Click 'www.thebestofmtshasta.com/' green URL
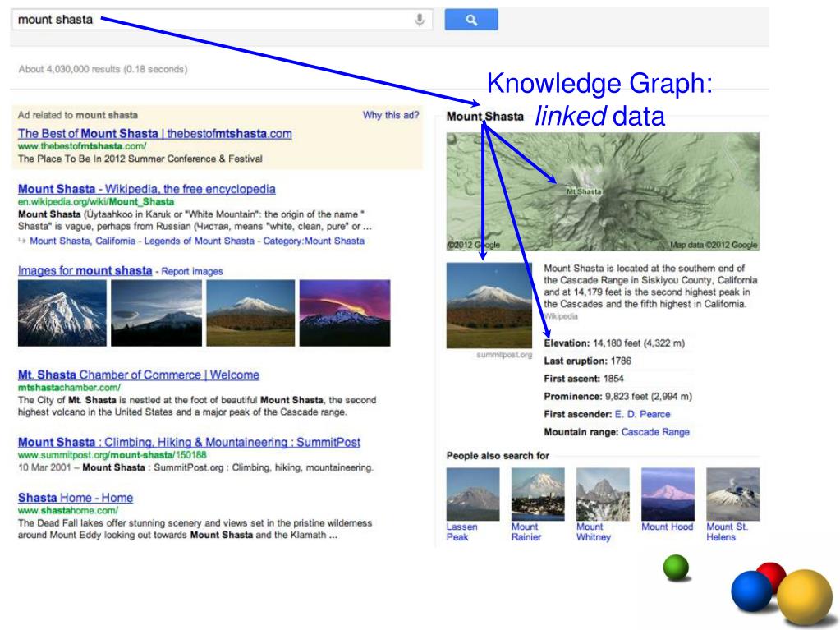This screenshot has width=840, height=630. (x=82, y=146)
